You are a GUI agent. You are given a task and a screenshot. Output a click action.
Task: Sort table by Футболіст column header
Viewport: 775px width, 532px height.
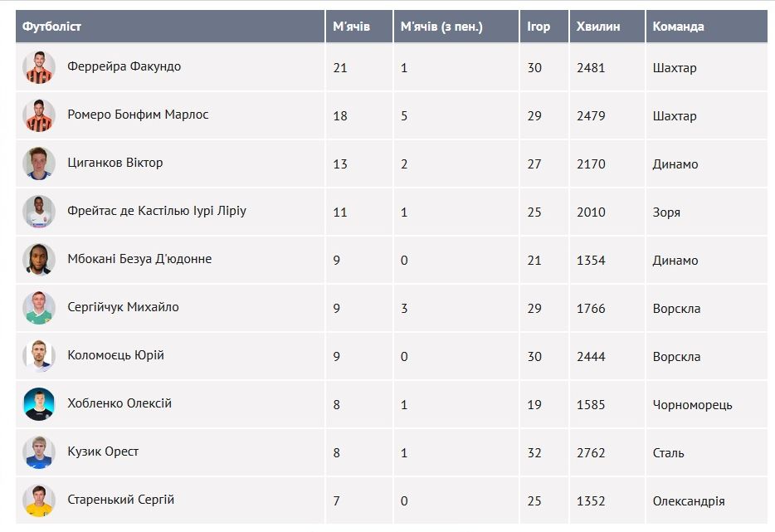point(52,27)
